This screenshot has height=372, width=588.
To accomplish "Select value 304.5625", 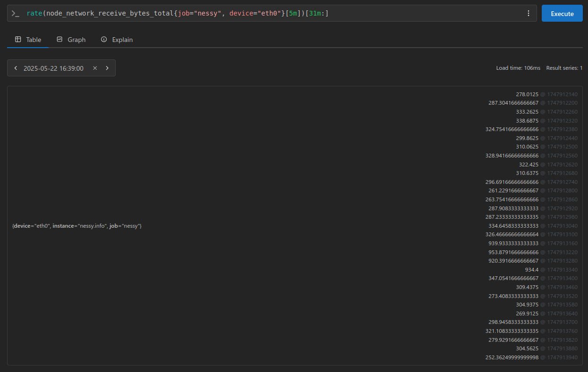I will point(527,348).
